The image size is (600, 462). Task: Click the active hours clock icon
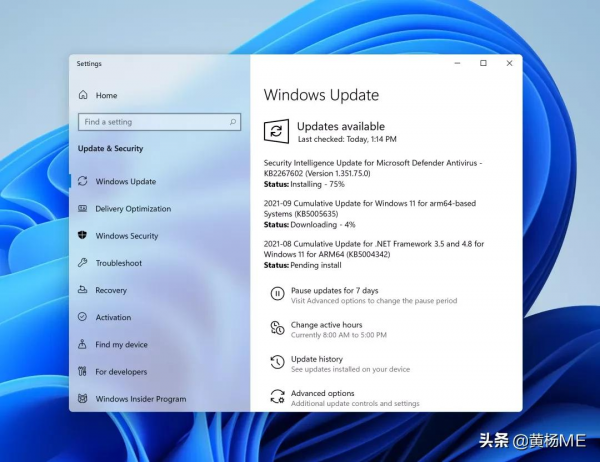[277, 328]
